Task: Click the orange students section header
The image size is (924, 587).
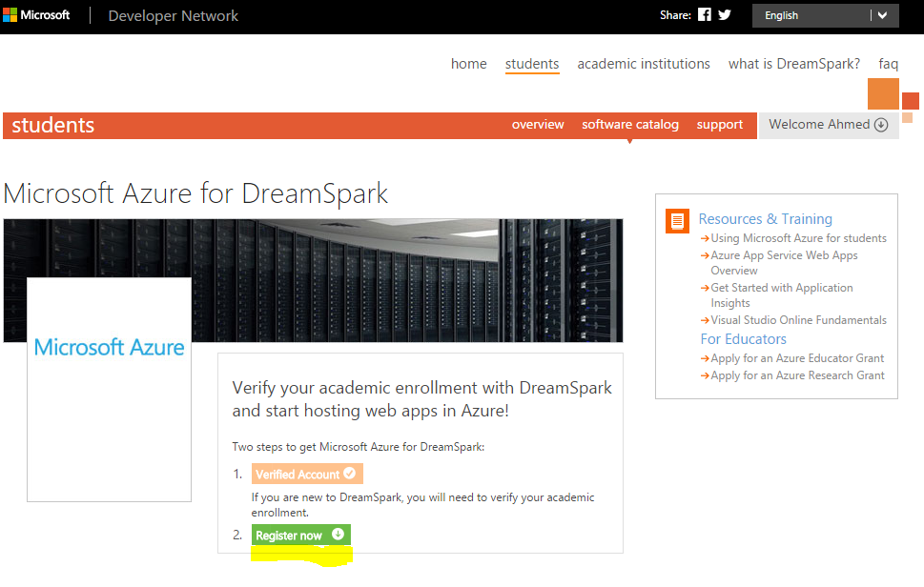Action: [x=53, y=126]
